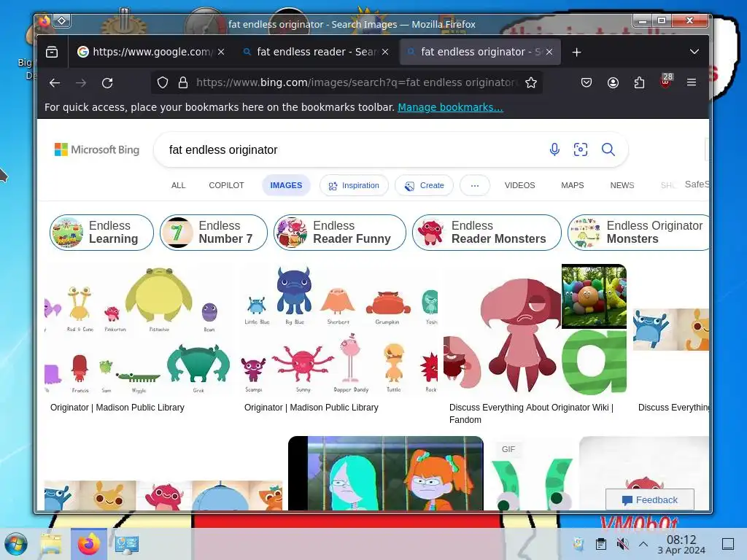Screen dimensions: 747x560
Task: Open Firefox View icon left of tabs
Action: (x=52, y=52)
